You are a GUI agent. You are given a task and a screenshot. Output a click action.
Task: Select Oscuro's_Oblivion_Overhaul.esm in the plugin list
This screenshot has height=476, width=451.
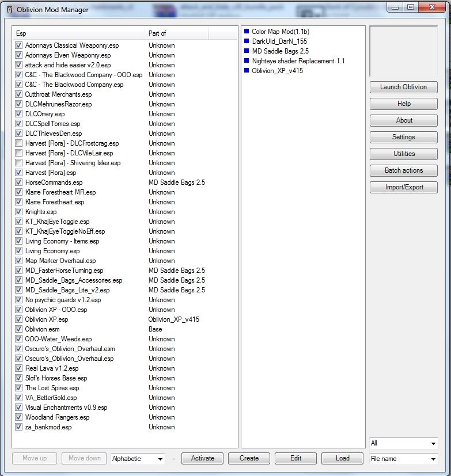pos(70,349)
